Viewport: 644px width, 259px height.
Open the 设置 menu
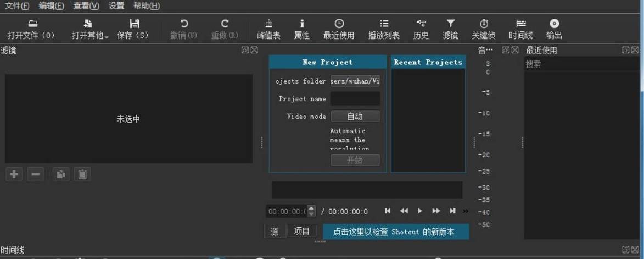[116, 5]
